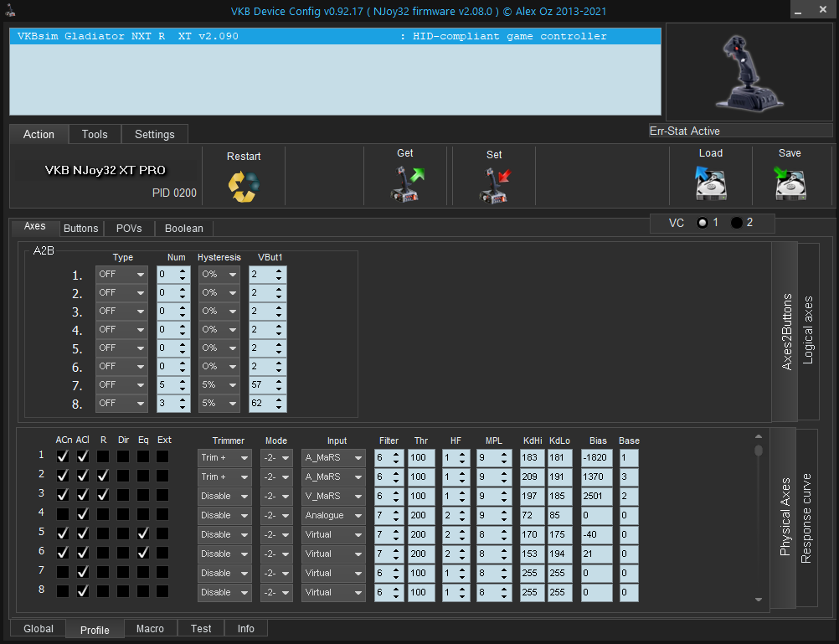839x644 pixels.
Task: Select the Axes2Buttons vertical tab
Action: pos(786,331)
